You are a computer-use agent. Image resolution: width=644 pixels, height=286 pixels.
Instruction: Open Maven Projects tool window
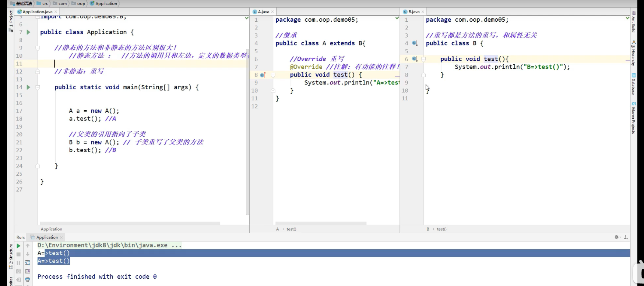coord(634,118)
